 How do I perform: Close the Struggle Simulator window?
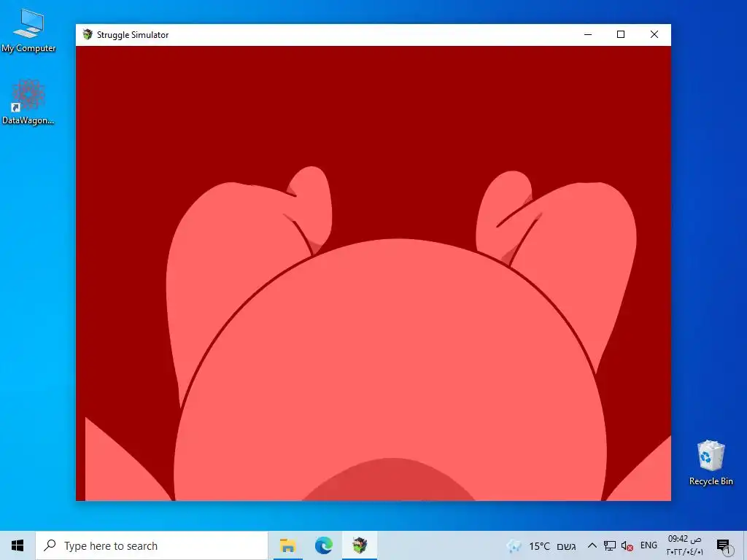[654, 34]
